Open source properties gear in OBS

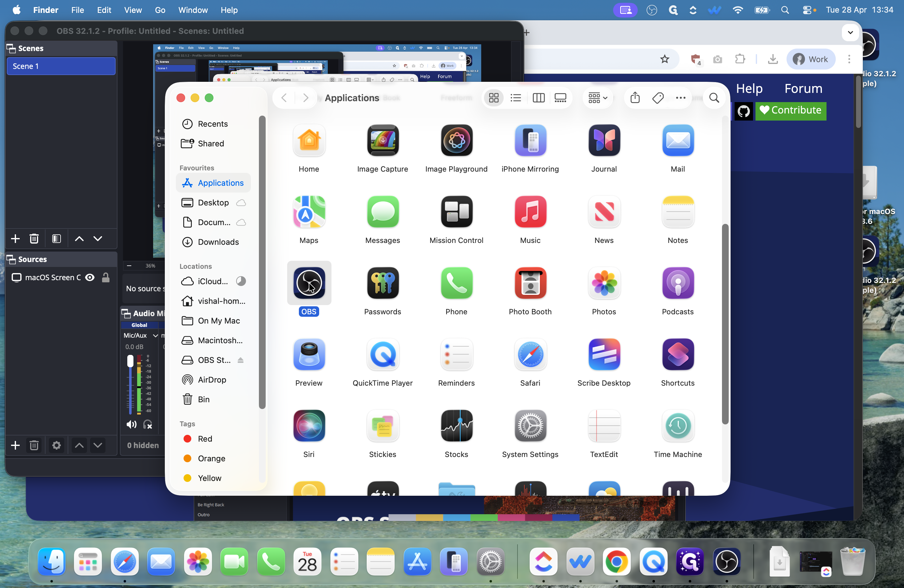(57, 445)
